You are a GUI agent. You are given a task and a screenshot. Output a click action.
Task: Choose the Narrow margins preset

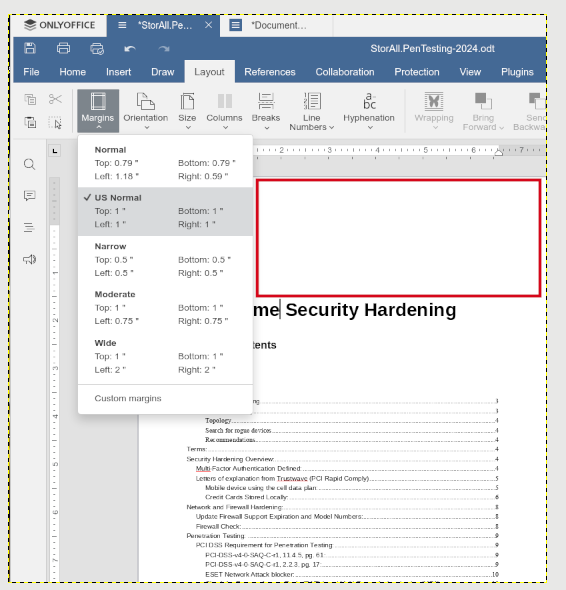point(165,260)
